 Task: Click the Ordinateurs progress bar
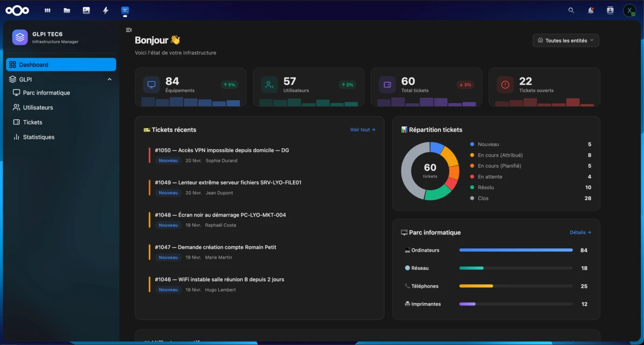pyautogui.click(x=516, y=250)
